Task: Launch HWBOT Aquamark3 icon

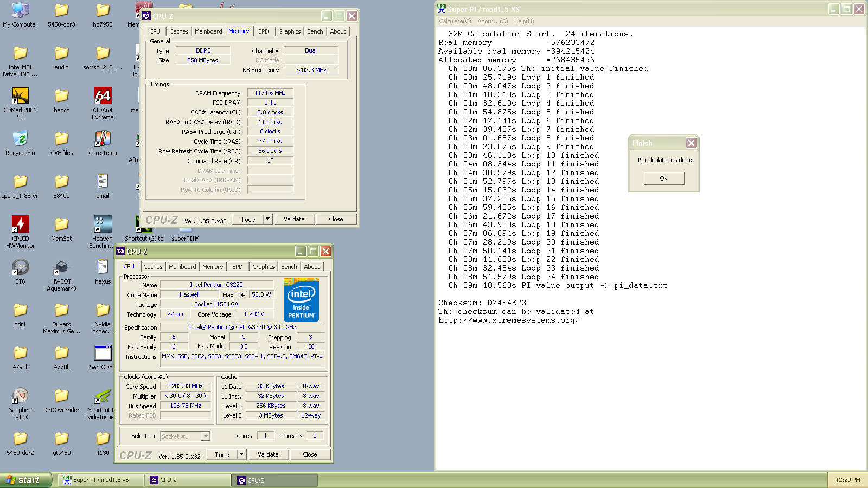Action: point(61,275)
